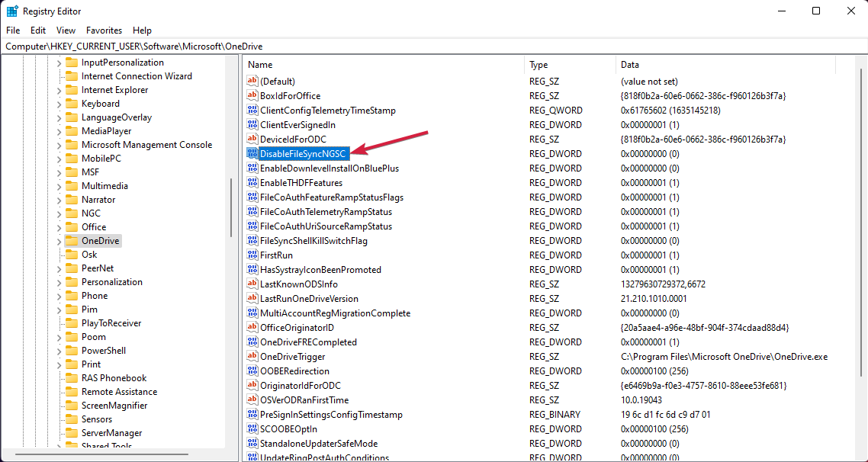Expand the Internet Explorer key
This screenshot has width=868, height=462.
point(59,90)
